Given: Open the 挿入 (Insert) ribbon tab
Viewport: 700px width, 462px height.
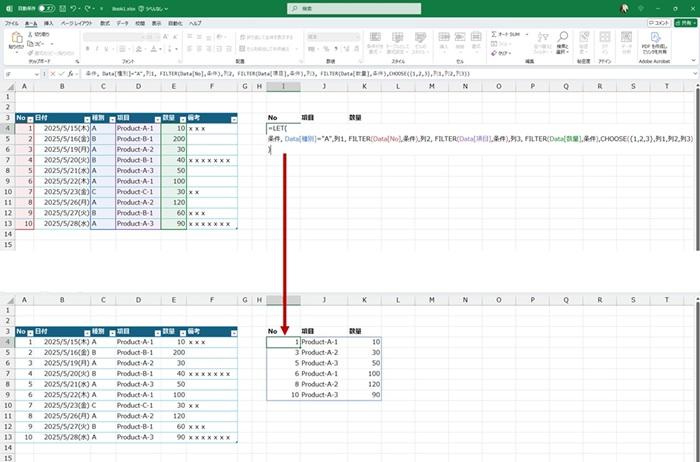Looking at the screenshot, I should pos(48,21).
